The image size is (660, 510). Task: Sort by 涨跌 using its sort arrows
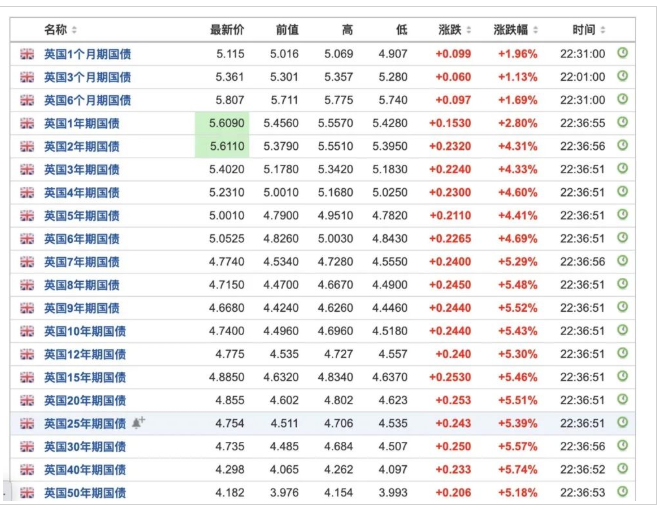468,30
